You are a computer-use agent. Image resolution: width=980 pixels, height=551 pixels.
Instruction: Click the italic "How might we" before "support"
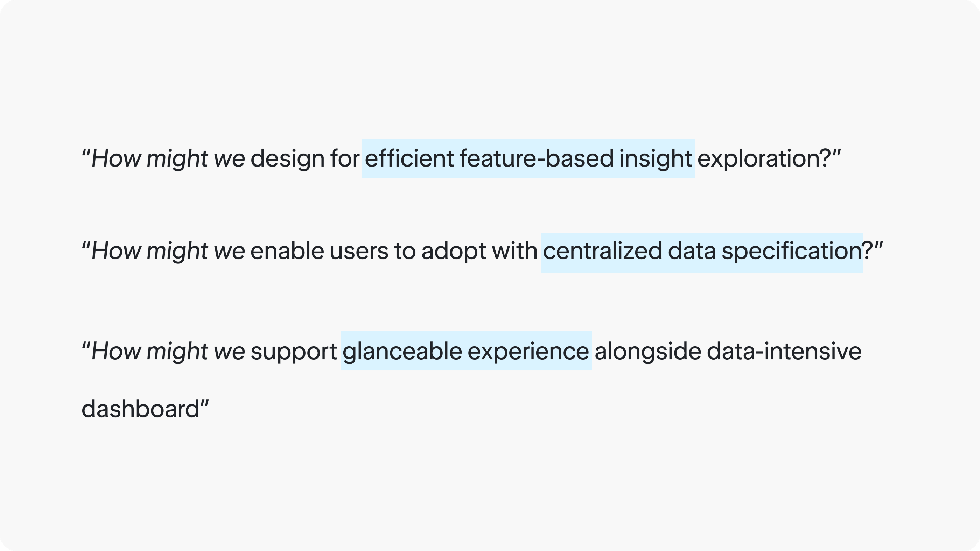[168, 352]
